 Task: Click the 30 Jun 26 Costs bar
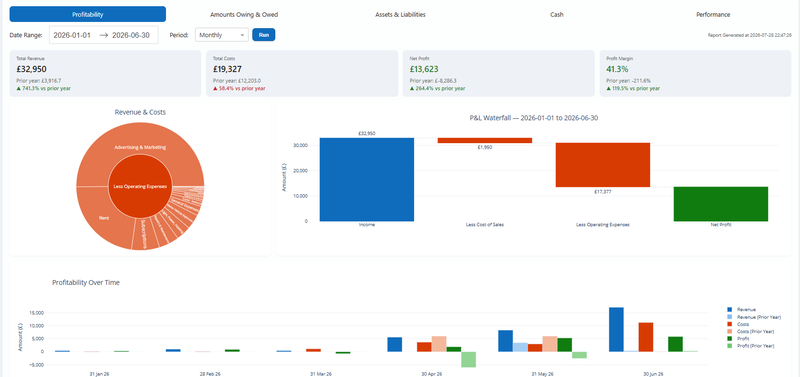point(646,337)
